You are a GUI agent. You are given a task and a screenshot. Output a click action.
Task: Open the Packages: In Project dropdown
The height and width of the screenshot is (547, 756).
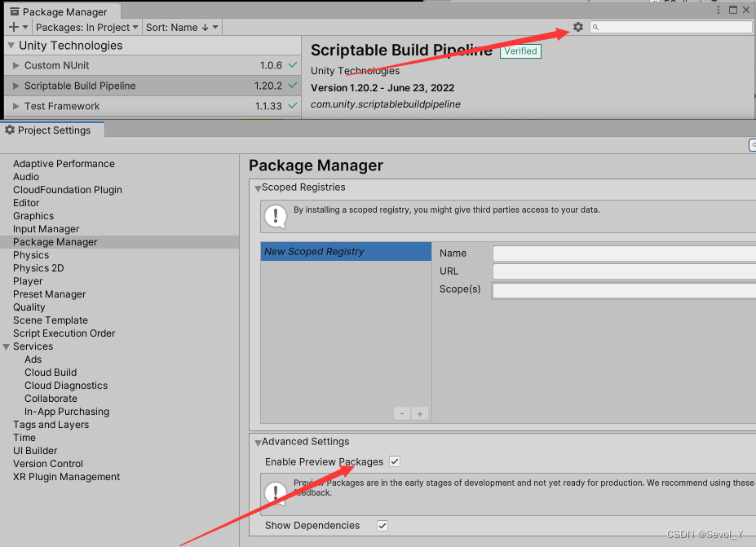point(86,28)
